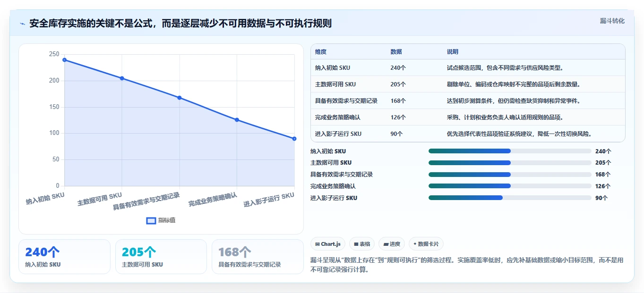Toggle the 指标值 chart legend
Screen dimensions: 644x293
(161, 220)
